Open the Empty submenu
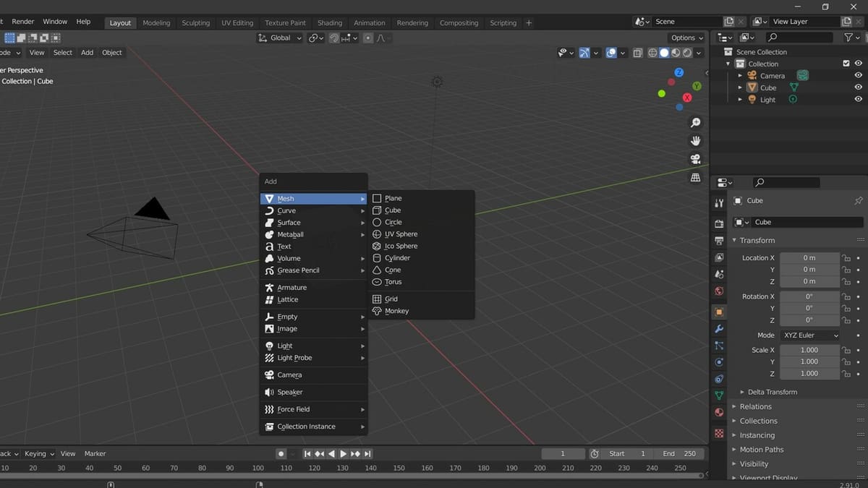The width and height of the screenshot is (868, 488). (314, 317)
